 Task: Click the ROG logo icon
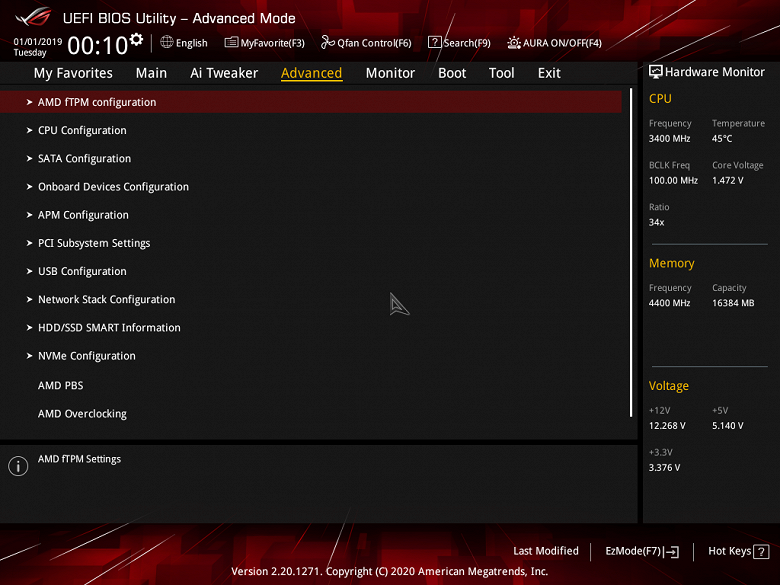click(x=33, y=17)
